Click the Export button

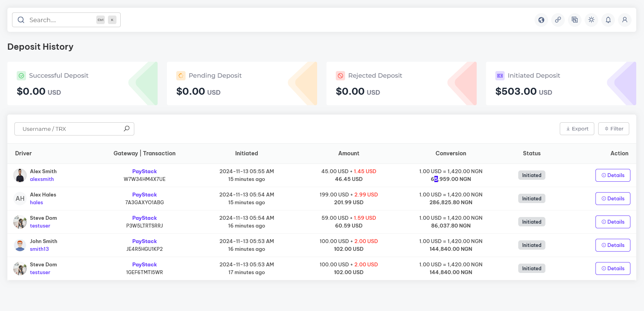coord(576,129)
